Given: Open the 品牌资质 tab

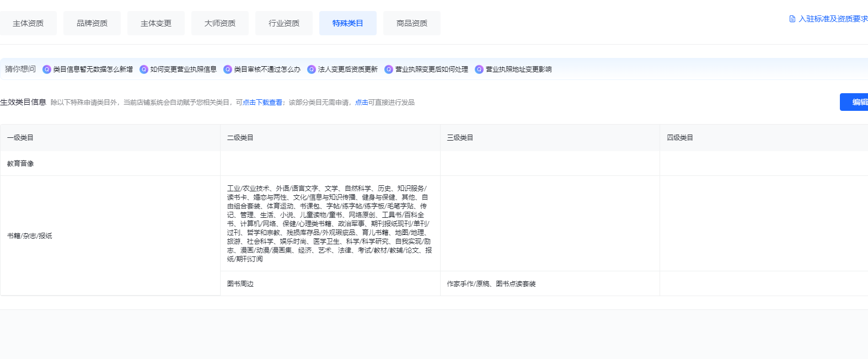Looking at the screenshot, I should pos(92,23).
